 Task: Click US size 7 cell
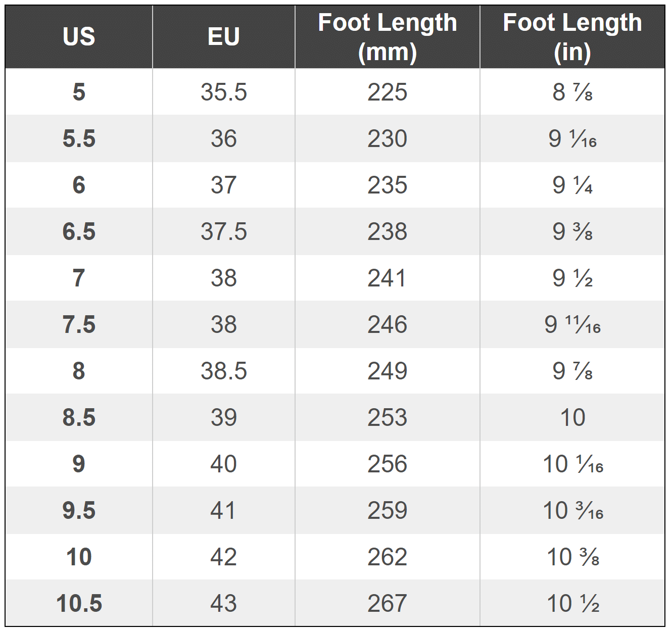(79, 278)
